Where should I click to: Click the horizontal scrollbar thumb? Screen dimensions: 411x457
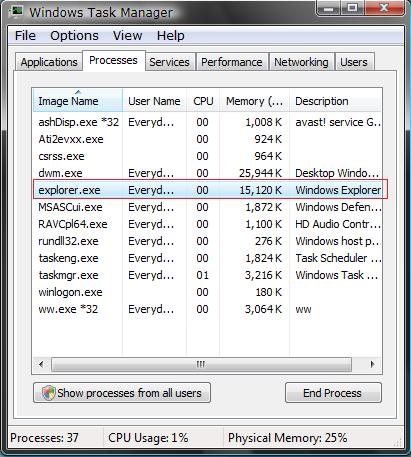[x=201, y=364]
